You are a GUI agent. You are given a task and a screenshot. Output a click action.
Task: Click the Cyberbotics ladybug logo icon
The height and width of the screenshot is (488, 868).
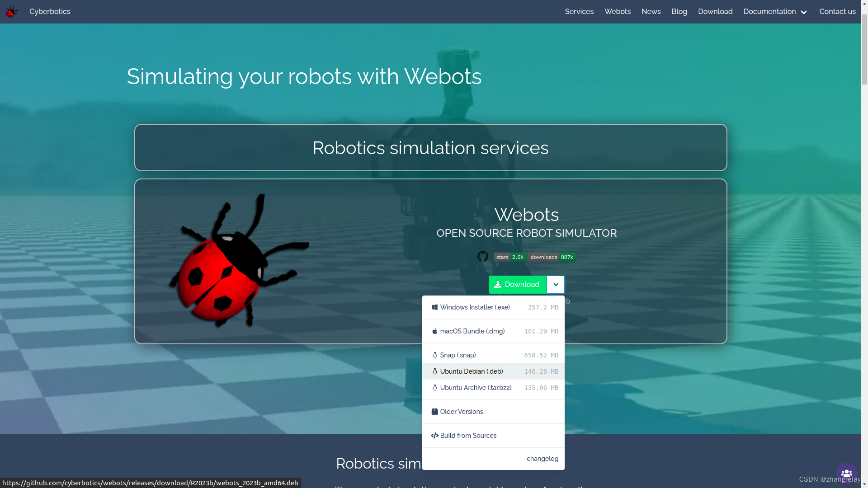point(12,12)
